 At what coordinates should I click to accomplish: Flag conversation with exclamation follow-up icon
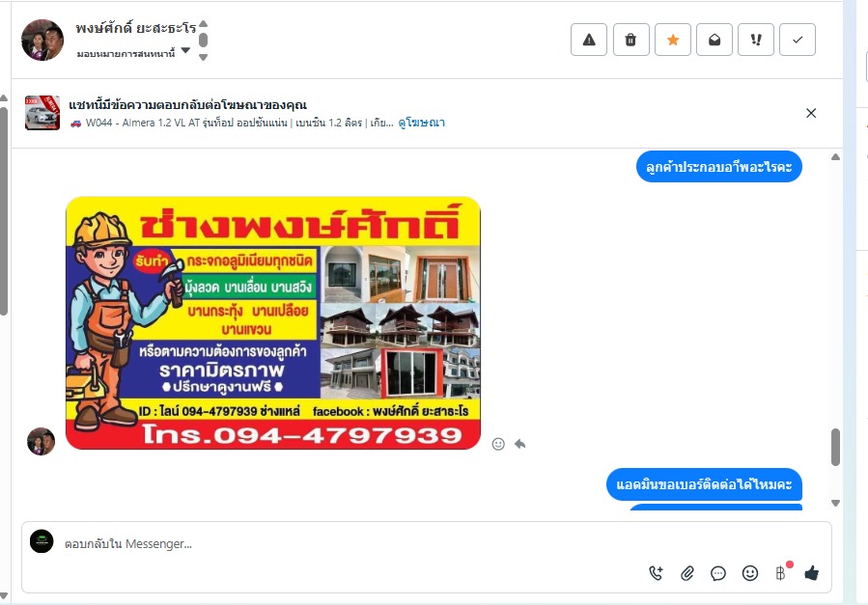pyautogui.click(x=756, y=40)
